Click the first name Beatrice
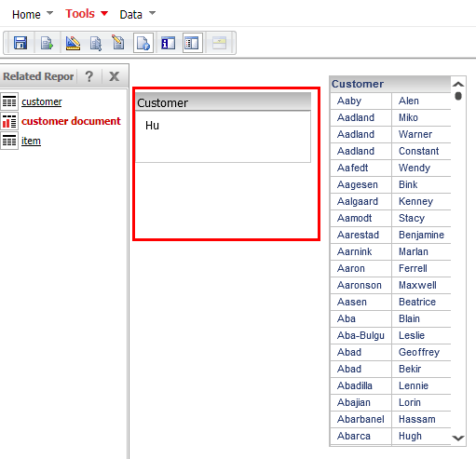 coord(417,302)
